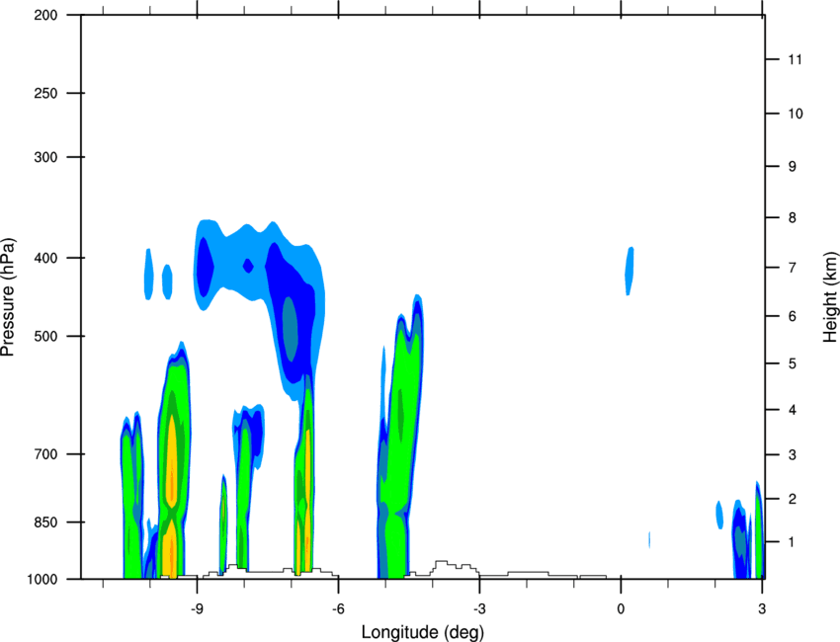Click the "Pressure (hPa)" axis title
The width and height of the screenshot is (840, 642).
coord(8,297)
